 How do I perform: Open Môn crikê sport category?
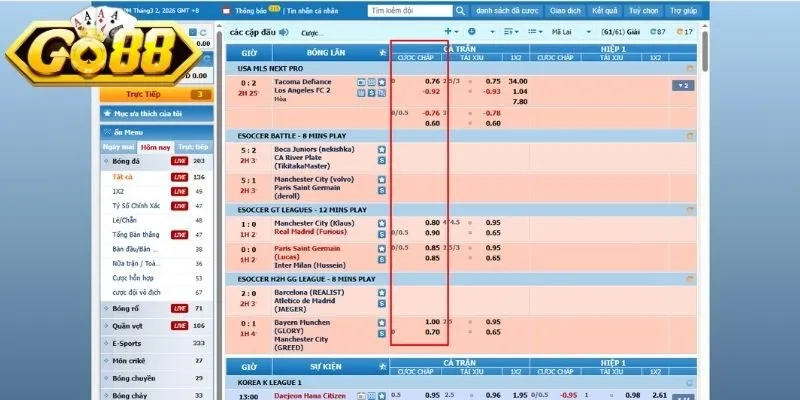[157, 361]
